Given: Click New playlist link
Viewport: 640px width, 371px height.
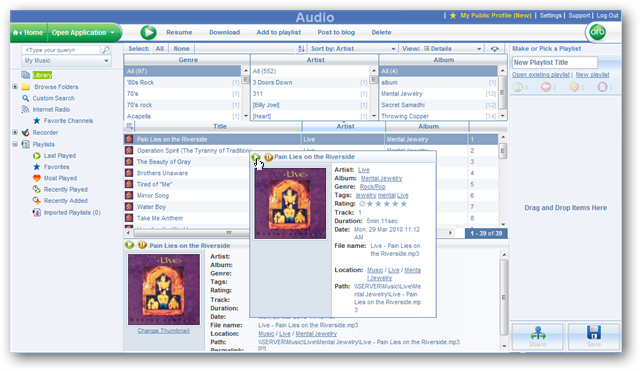Looking at the screenshot, I should 592,75.
